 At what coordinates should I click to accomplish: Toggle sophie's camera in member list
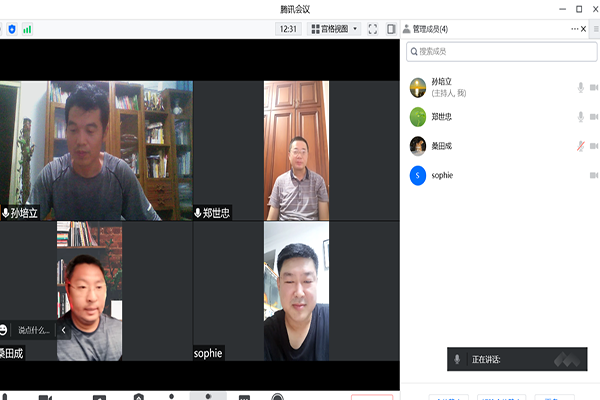point(594,175)
